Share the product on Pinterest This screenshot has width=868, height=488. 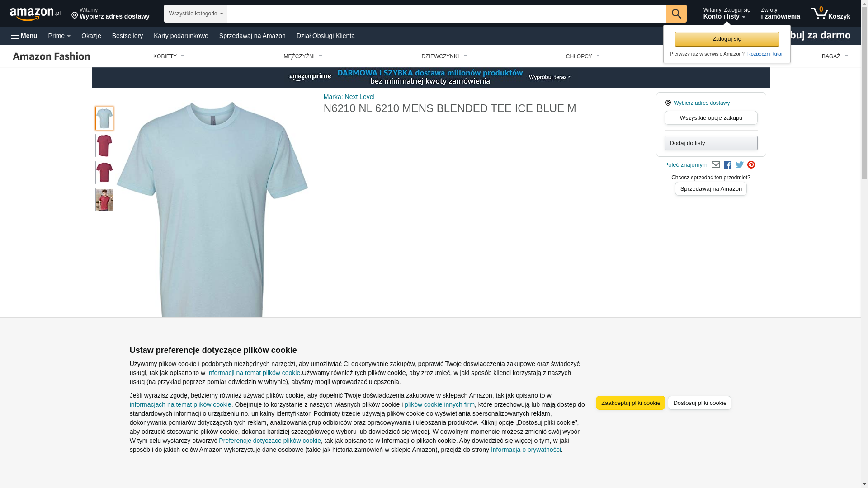[x=751, y=165]
